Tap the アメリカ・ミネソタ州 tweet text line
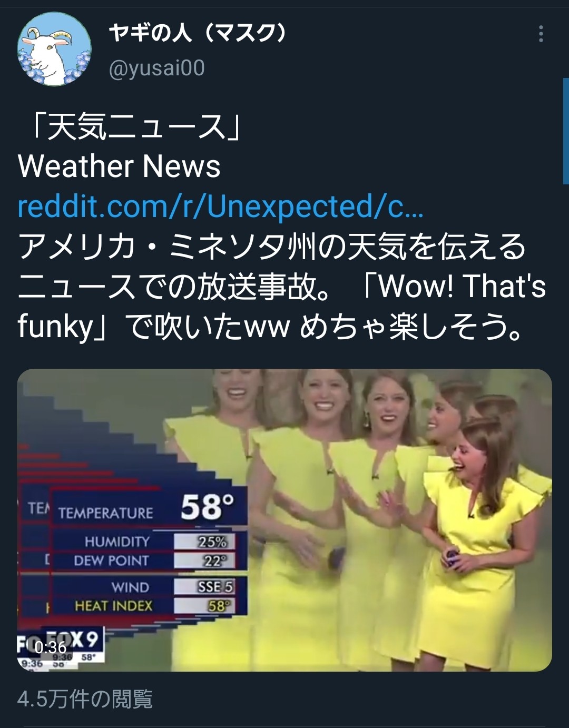Viewport: 569px width, 728px height. click(272, 246)
